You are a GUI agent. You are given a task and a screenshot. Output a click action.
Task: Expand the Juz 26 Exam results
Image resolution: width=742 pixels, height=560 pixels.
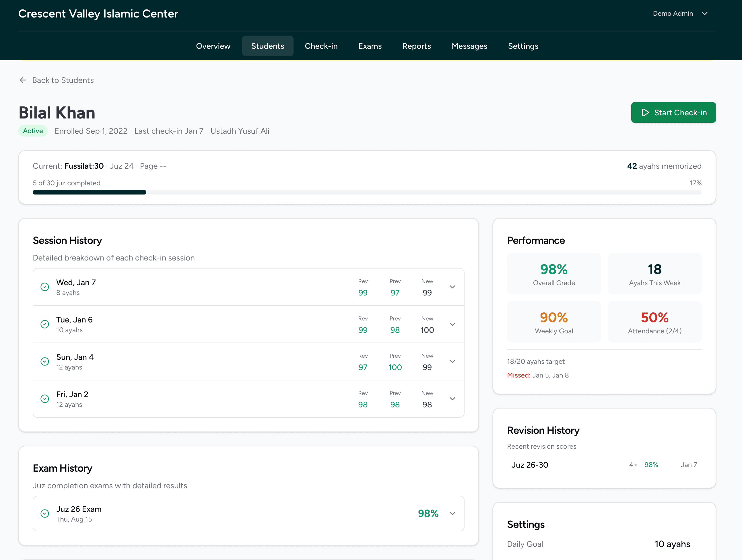[x=452, y=514]
